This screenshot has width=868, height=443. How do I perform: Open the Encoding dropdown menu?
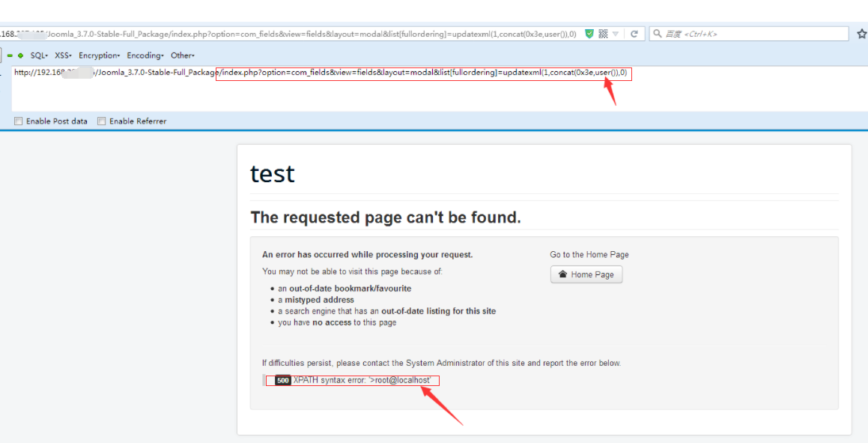pyautogui.click(x=145, y=55)
